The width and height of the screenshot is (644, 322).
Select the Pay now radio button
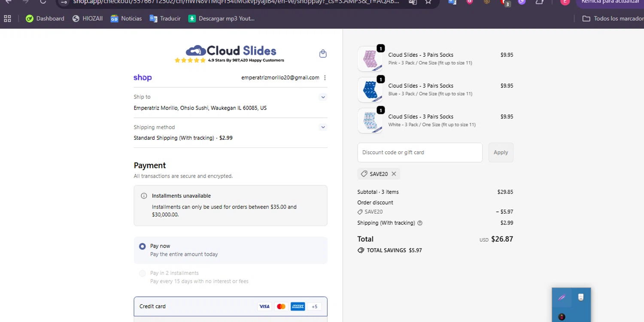pos(142,246)
